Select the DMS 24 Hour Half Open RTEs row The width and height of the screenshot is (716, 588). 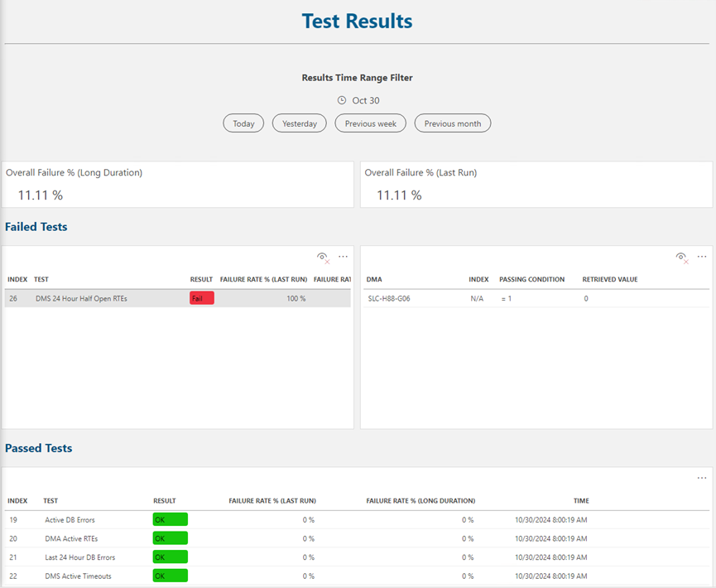(178, 298)
